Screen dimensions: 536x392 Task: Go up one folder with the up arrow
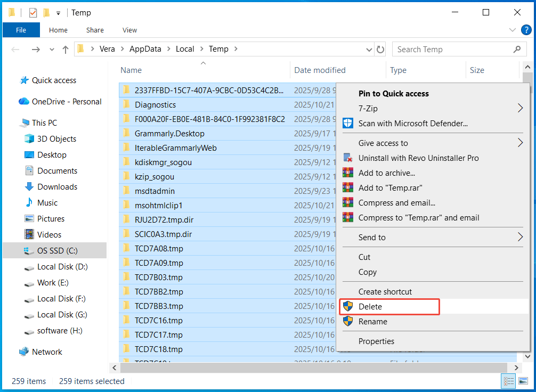65,48
